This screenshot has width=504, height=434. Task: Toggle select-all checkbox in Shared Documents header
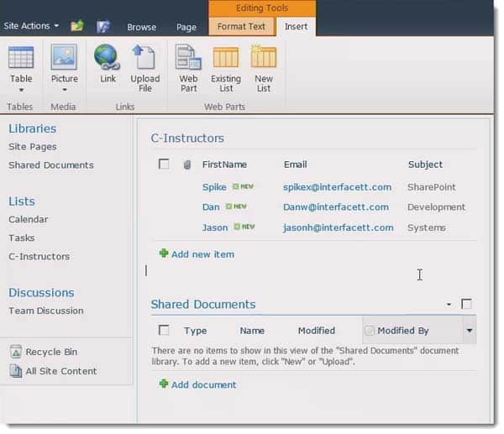[164, 331]
